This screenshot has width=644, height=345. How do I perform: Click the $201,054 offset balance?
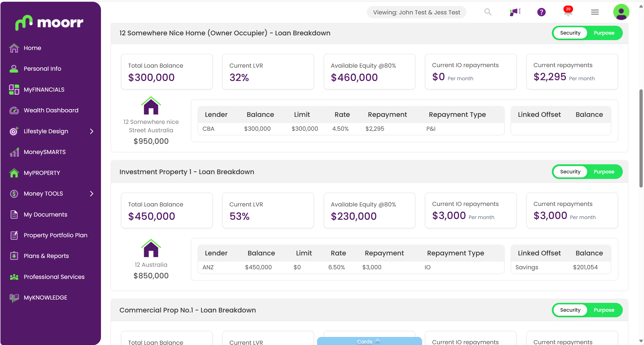click(585, 267)
